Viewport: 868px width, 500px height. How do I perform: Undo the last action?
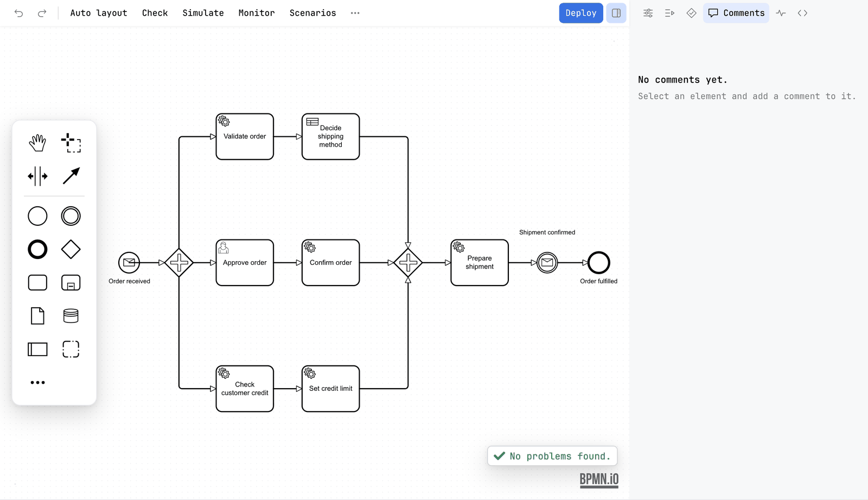(19, 13)
